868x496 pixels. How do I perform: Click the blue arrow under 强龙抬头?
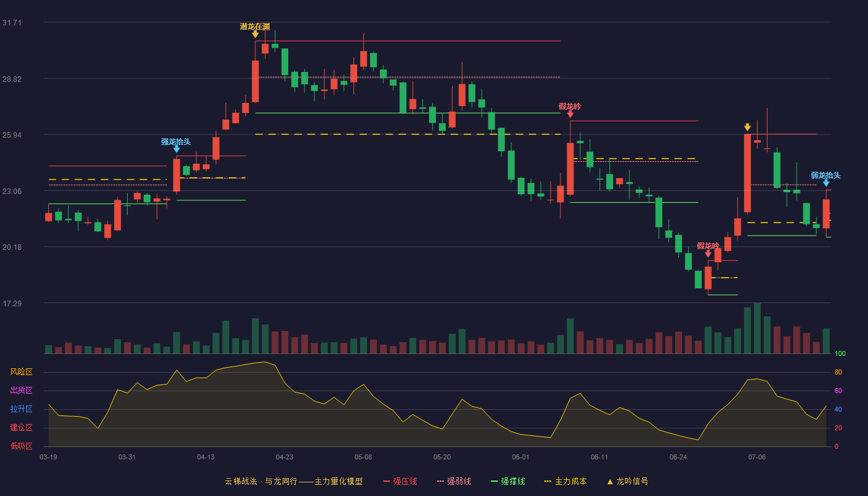pos(177,149)
